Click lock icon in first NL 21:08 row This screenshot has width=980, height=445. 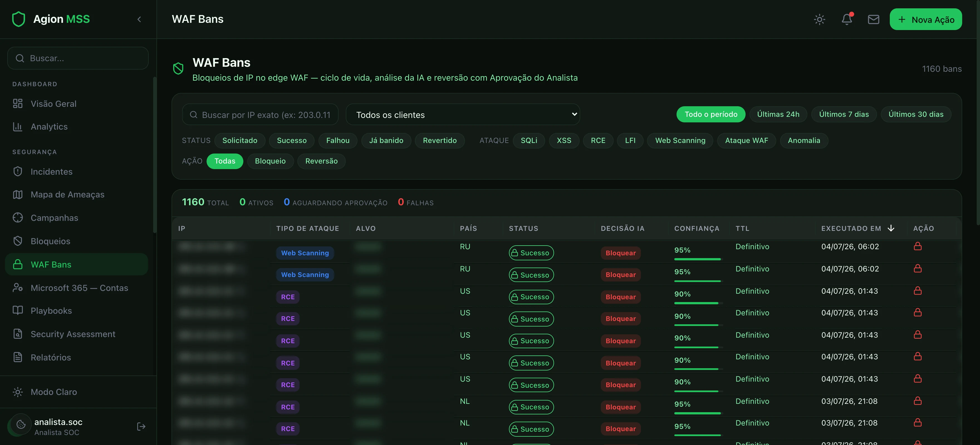918,401
